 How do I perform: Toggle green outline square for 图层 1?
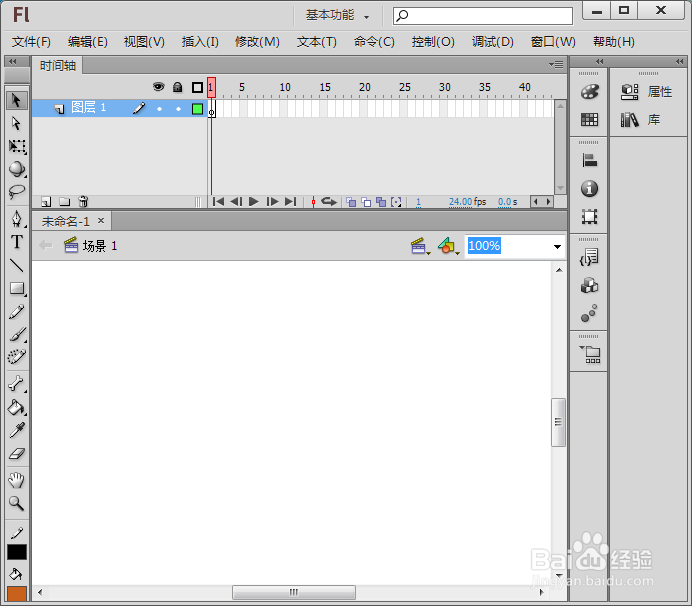coord(197,109)
